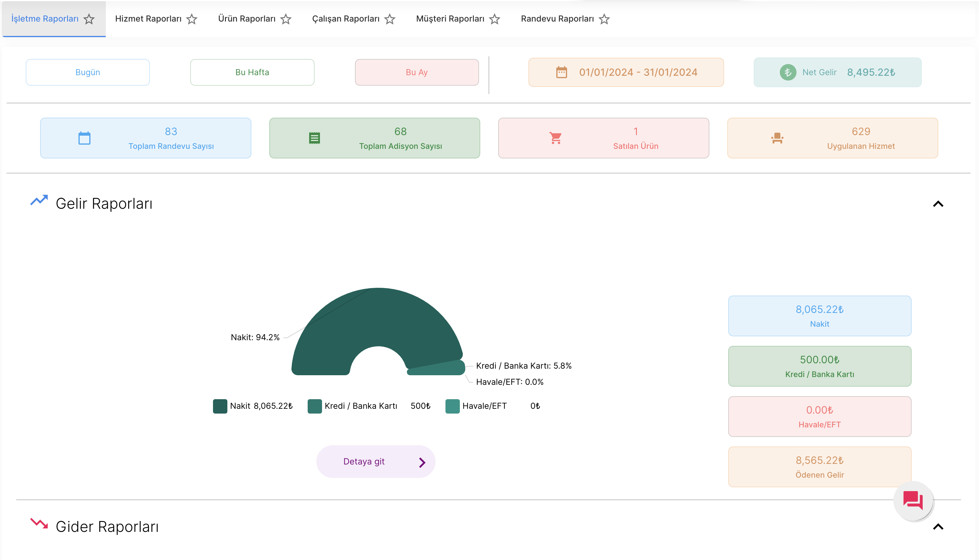Star the Çalışan Raporları tab
979x560 pixels.
(390, 19)
